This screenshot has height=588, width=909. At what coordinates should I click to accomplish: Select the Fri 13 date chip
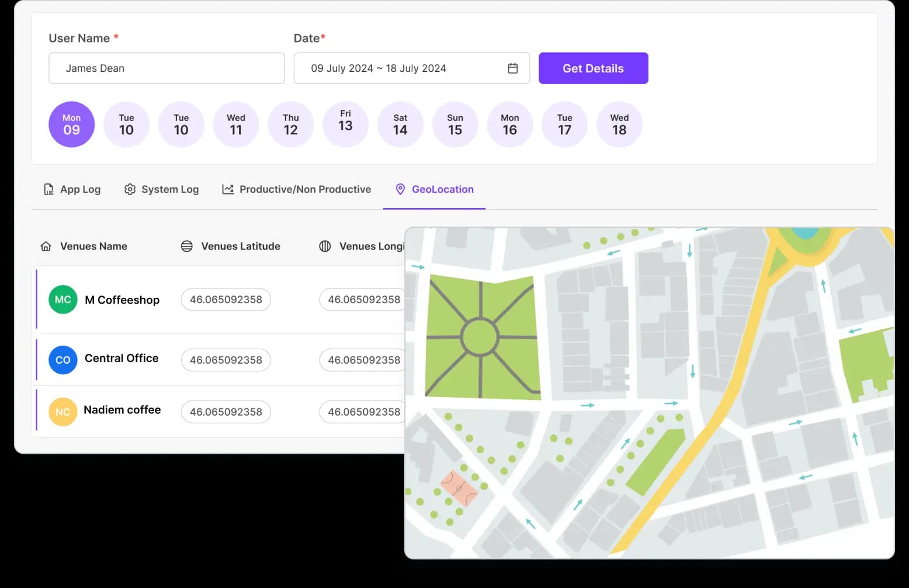(346, 124)
